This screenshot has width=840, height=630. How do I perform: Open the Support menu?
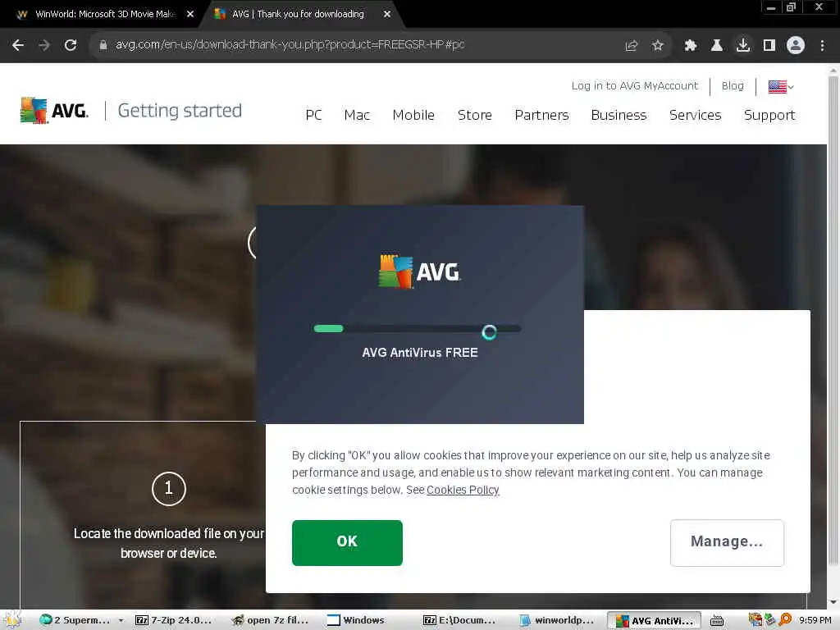coord(769,115)
